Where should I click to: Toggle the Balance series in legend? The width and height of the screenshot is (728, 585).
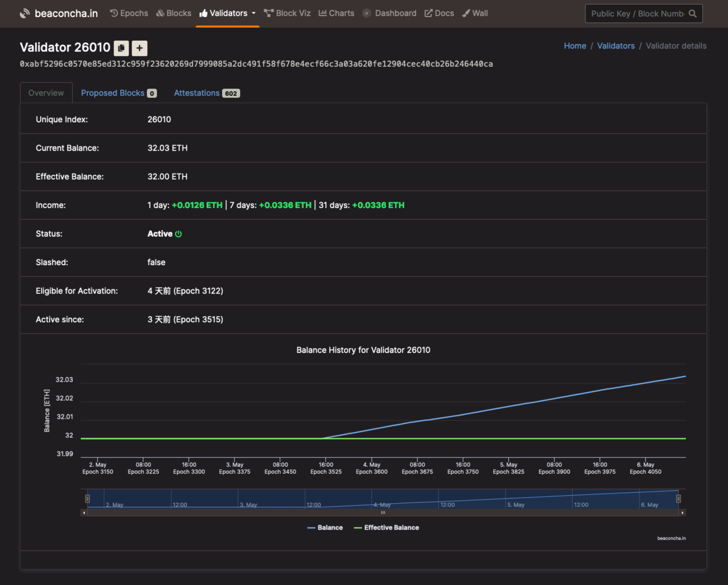coord(325,527)
